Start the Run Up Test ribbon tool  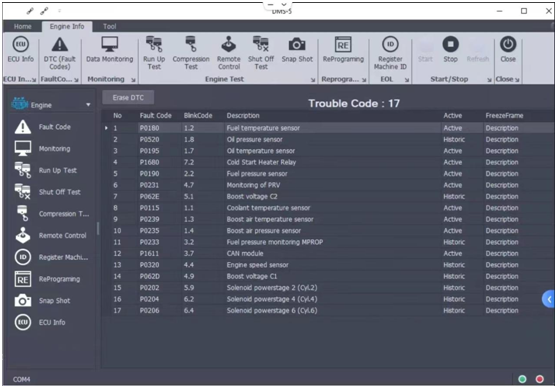pos(154,53)
